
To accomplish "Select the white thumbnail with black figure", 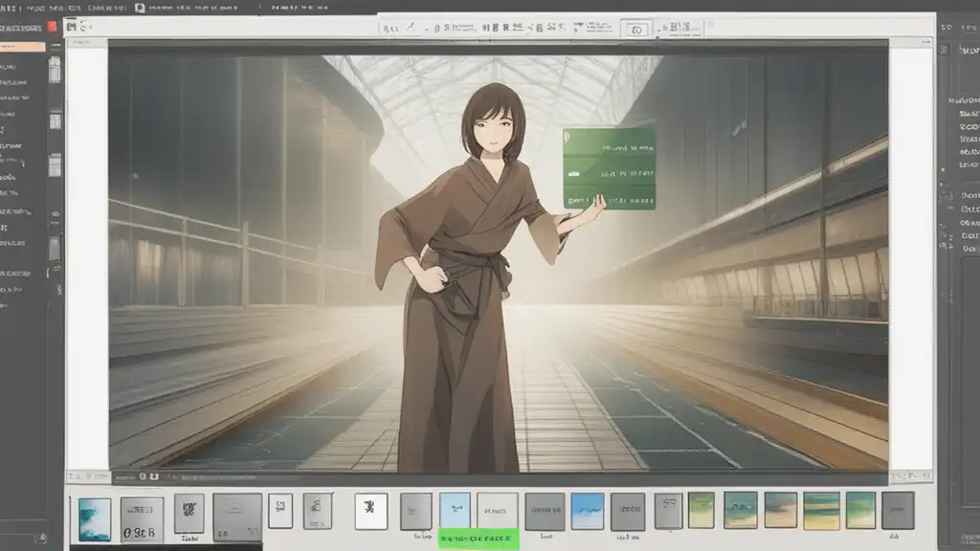I will point(371,511).
